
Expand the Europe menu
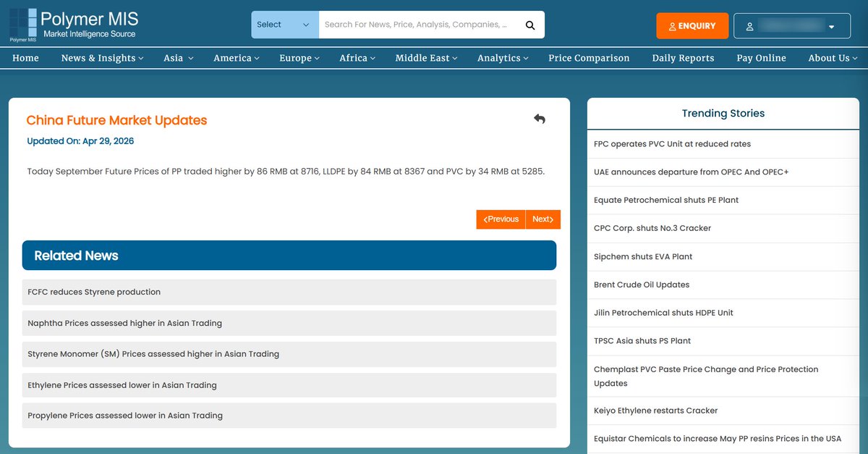point(299,58)
